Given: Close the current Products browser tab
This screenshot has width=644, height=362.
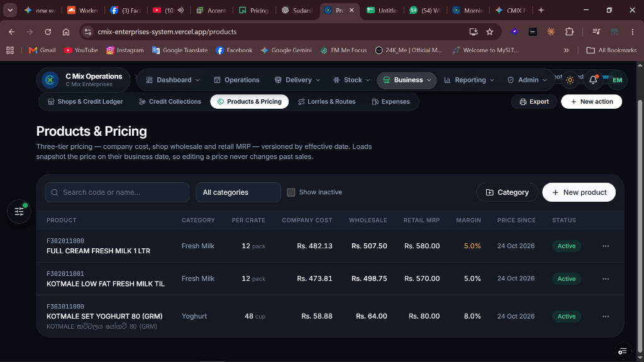Looking at the screenshot, I should (x=352, y=10).
